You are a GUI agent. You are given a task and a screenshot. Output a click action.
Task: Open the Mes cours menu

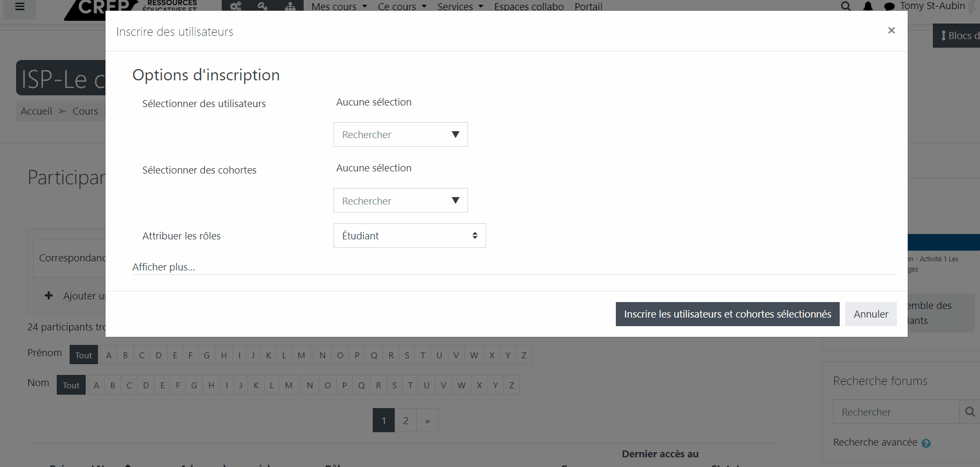339,6
